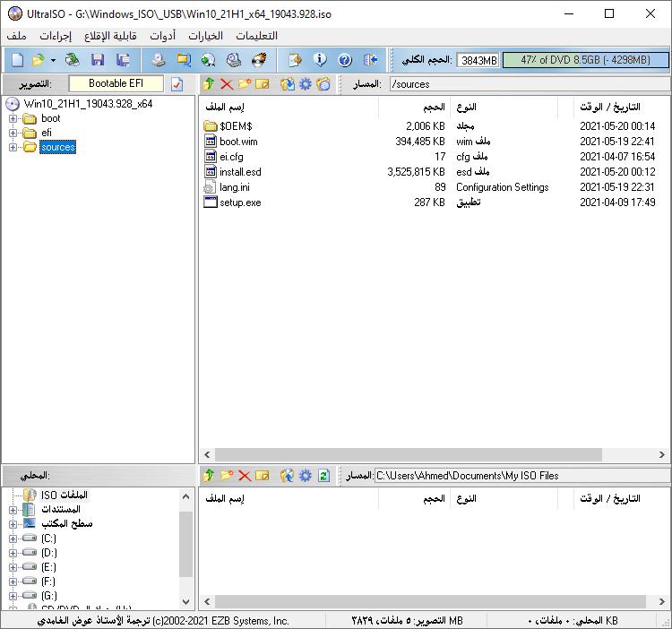Go up one folder in local pane
672x629 pixels.
coord(209,475)
